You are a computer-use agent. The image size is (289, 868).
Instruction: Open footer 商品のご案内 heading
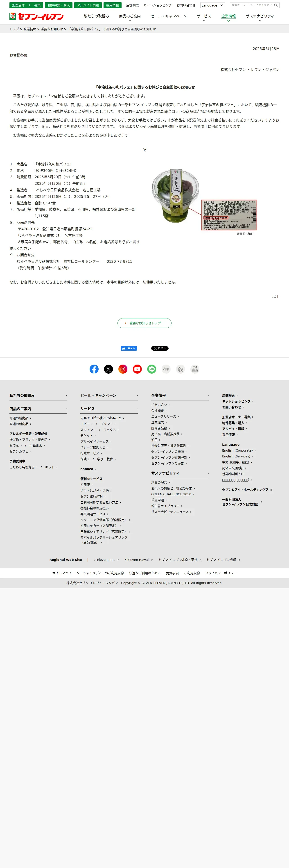tap(38, 409)
